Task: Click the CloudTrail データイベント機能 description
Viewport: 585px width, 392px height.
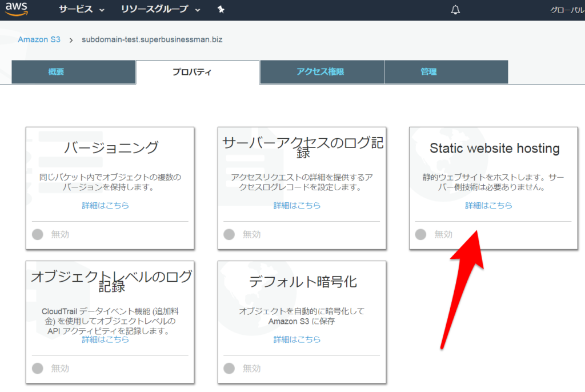Action: [x=110, y=321]
